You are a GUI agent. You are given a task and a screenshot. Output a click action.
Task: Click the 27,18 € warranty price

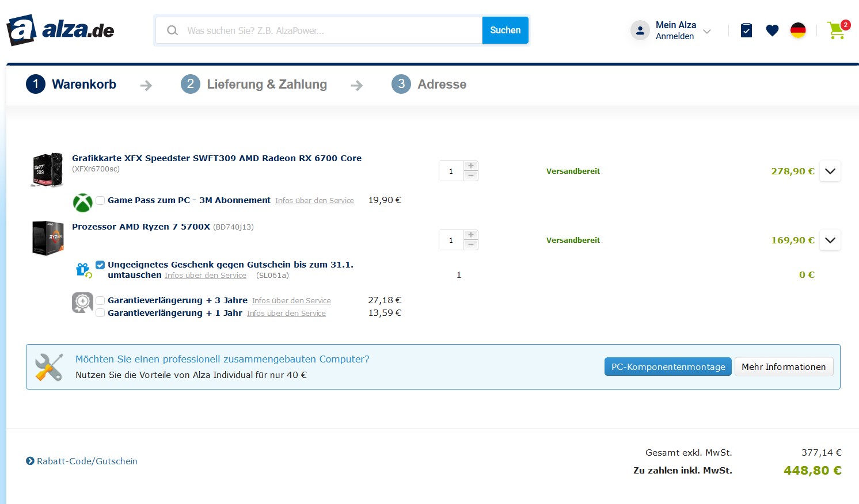point(385,300)
